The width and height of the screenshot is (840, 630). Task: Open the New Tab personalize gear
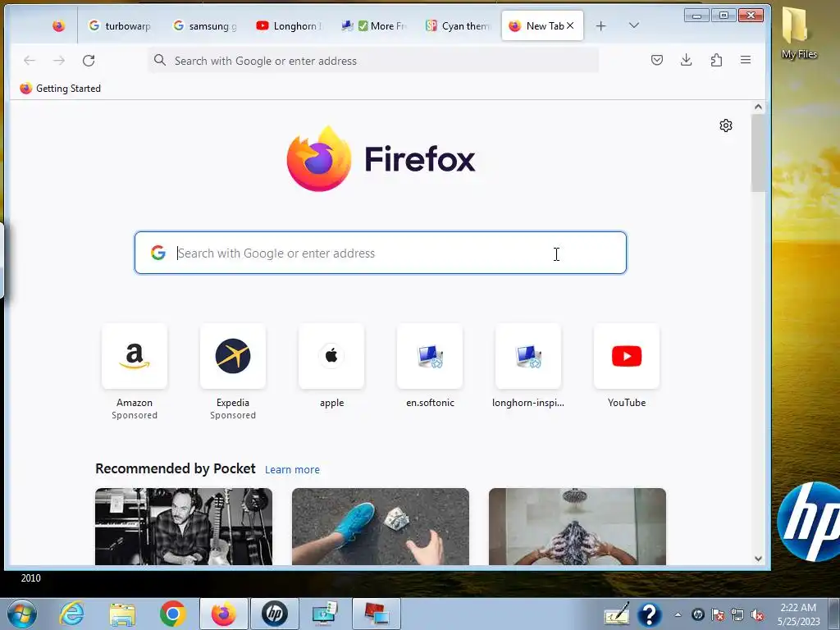pos(726,126)
